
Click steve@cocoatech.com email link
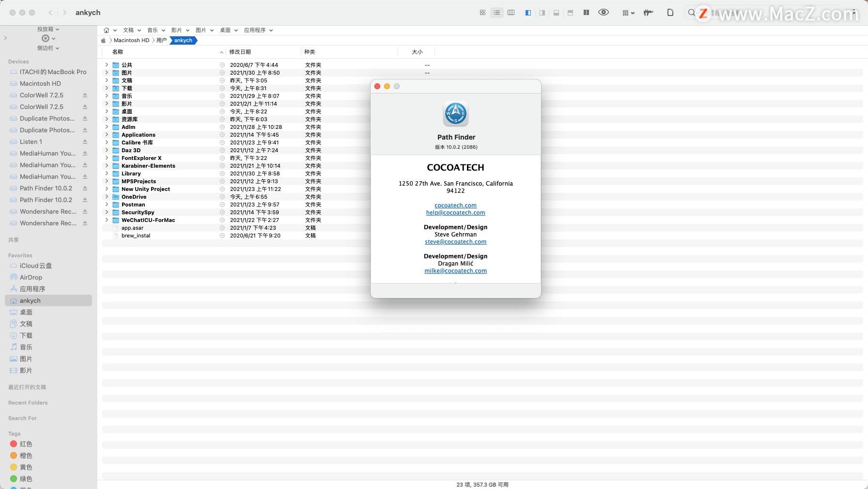click(x=455, y=242)
